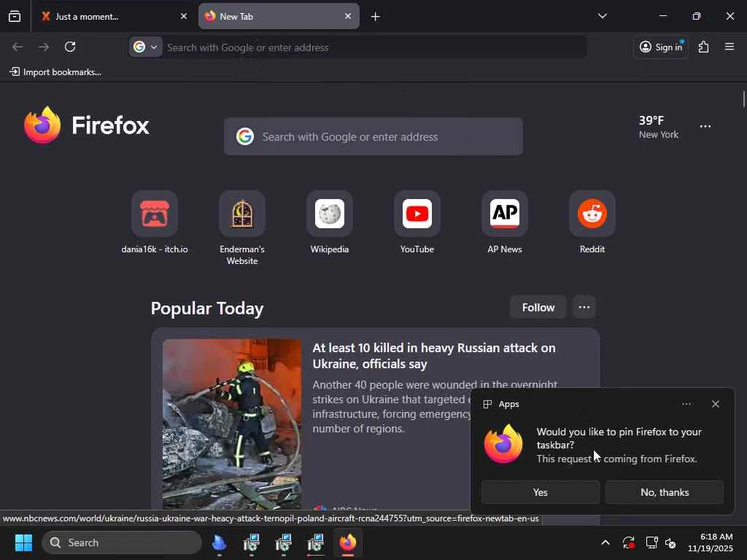The image size is (747, 560).
Task: Close the 'Just a moment...' tab
Action: tap(184, 16)
